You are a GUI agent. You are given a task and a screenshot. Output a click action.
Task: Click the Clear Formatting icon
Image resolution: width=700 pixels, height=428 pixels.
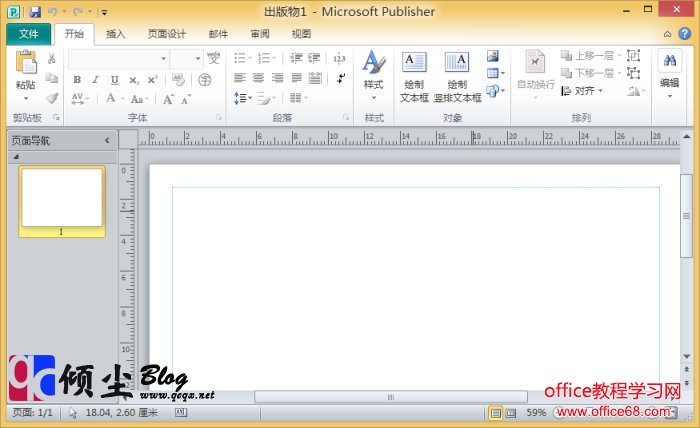tap(178, 80)
